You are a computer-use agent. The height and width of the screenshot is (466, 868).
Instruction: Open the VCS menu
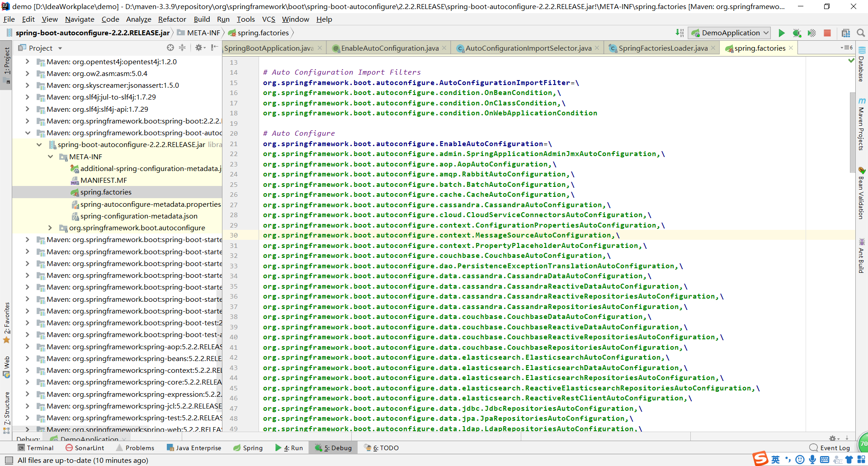point(269,19)
